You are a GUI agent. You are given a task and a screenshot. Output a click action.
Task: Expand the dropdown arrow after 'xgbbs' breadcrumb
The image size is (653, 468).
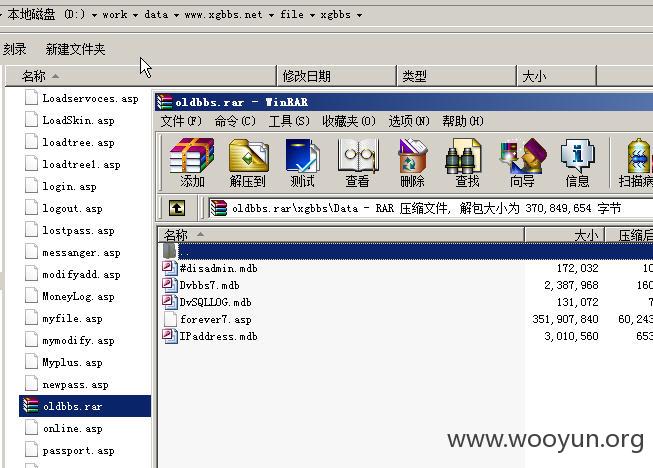click(x=359, y=15)
